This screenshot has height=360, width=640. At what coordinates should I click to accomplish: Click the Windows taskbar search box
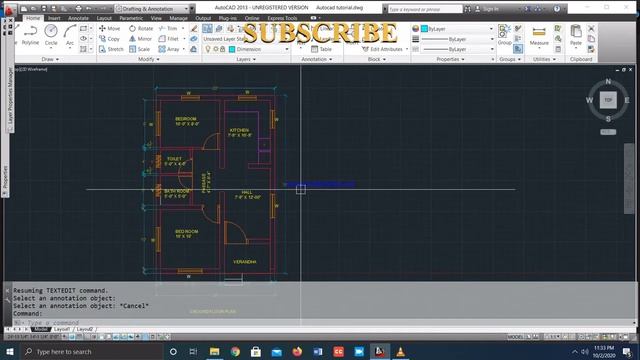(91, 351)
